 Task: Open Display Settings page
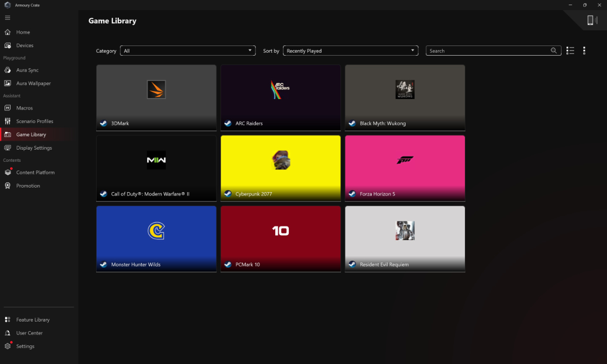click(x=34, y=148)
